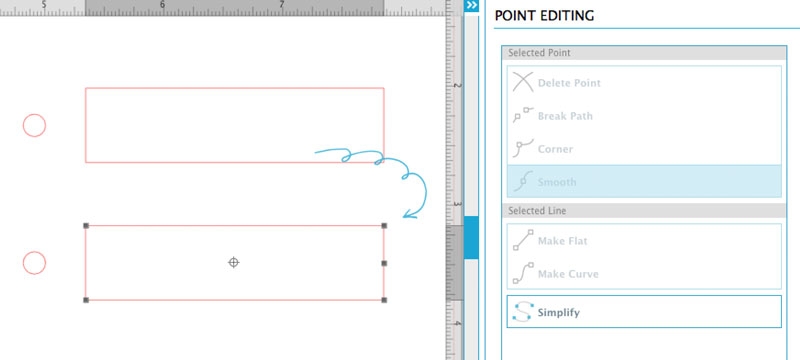The height and width of the screenshot is (360, 800).
Task: Select the upper unselected rectangle outline
Action: click(x=235, y=88)
